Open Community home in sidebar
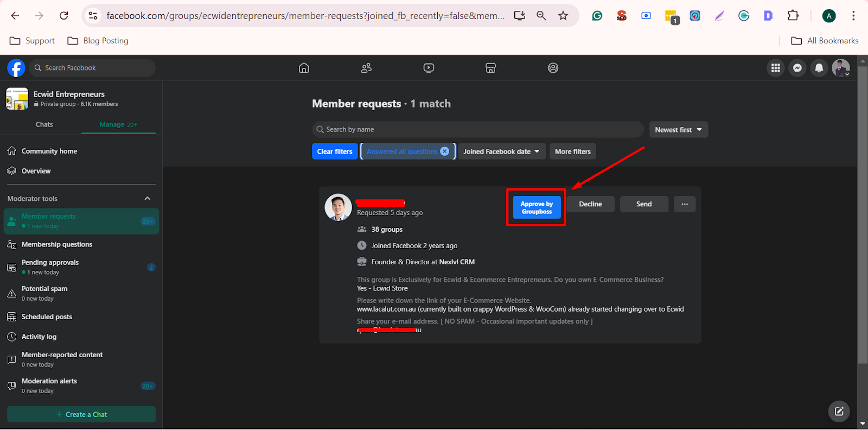This screenshot has height=430, width=868. (81, 151)
